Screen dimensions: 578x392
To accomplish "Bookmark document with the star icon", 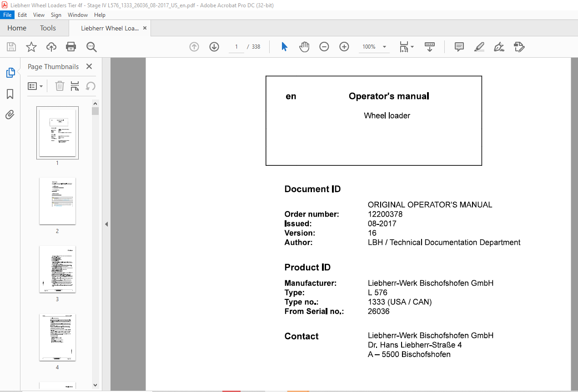I will [31, 47].
